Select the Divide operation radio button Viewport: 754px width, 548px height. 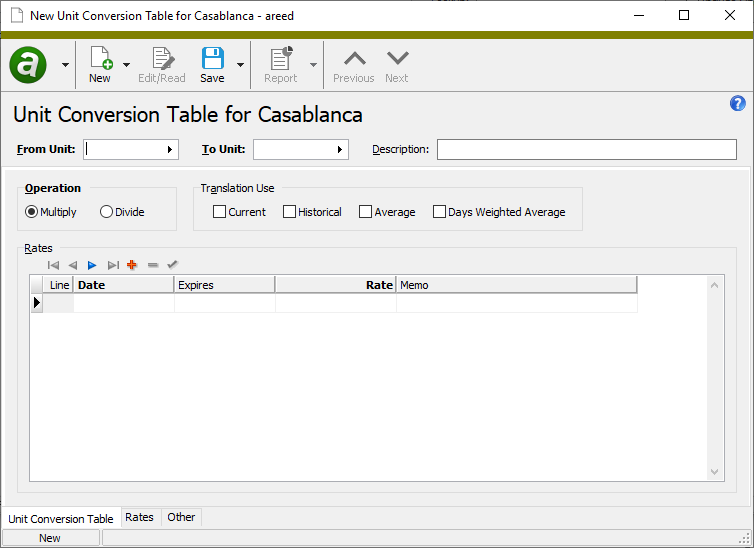coord(106,212)
